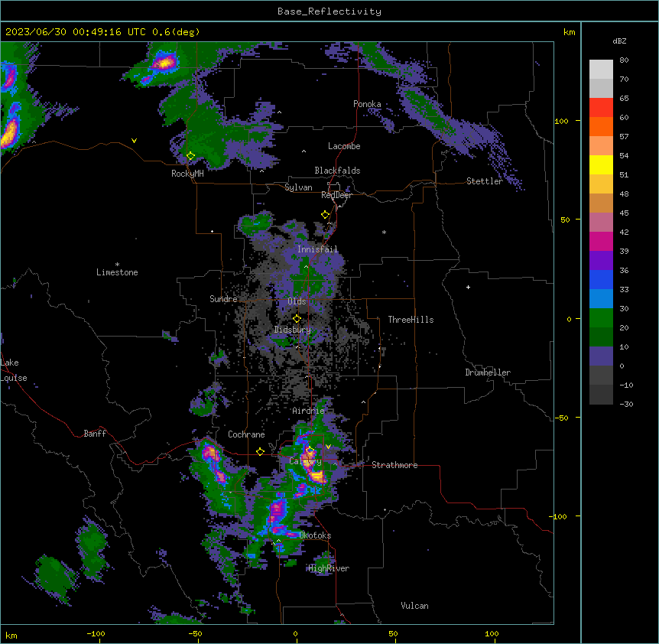Screen dimensions: 659x644
Task: Click the Lacombe city label
Action: coord(344,146)
